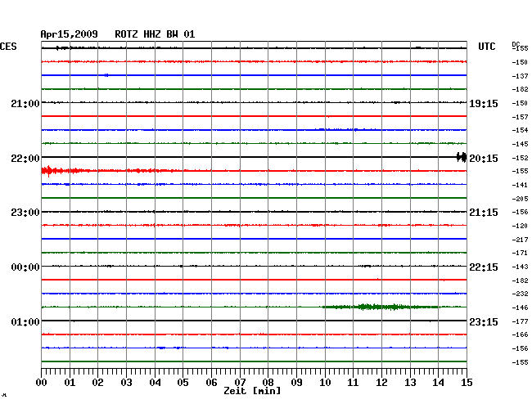Click the DC offset value -171
Viewport: 532px width, 404px height.
[520, 253]
